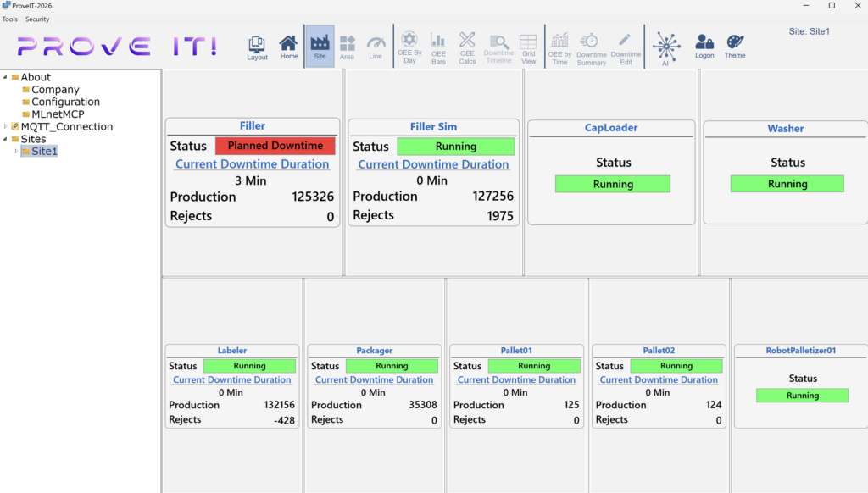
Task: Open the OEE by Time chart
Action: point(559,47)
